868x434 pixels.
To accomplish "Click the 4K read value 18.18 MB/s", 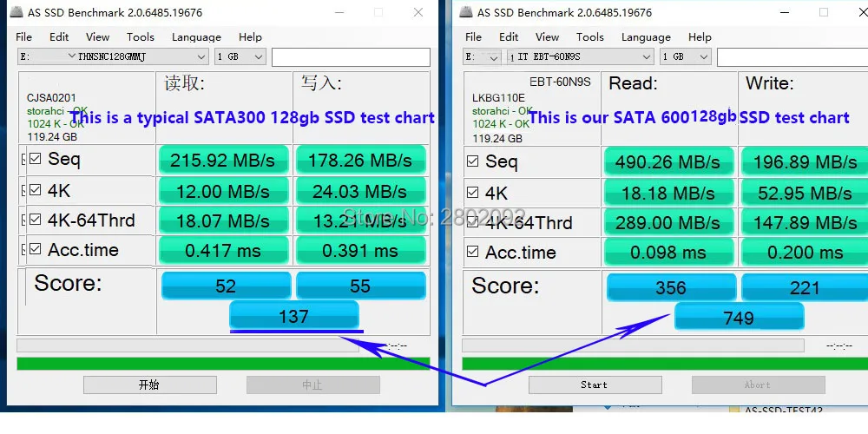I will tap(668, 194).
